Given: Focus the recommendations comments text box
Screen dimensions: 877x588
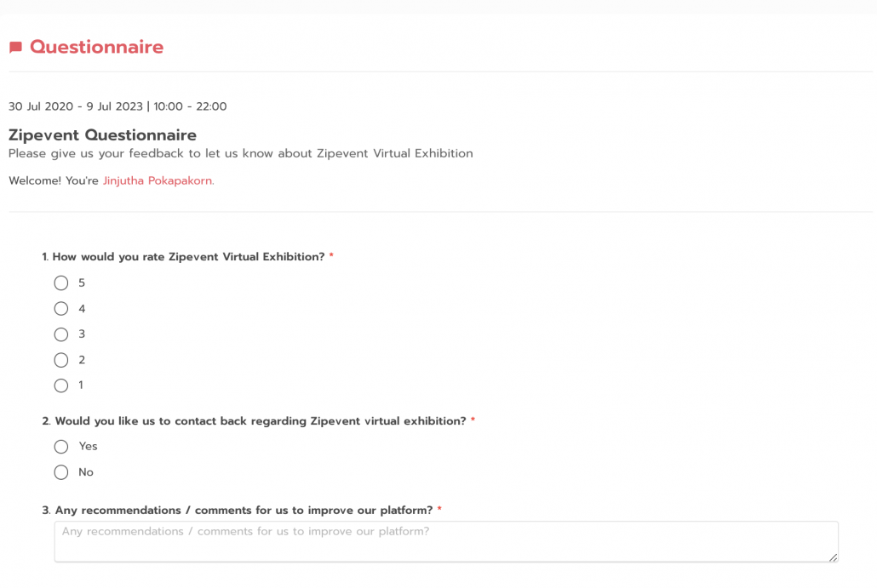Looking at the screenshot, I should [445, 542].
